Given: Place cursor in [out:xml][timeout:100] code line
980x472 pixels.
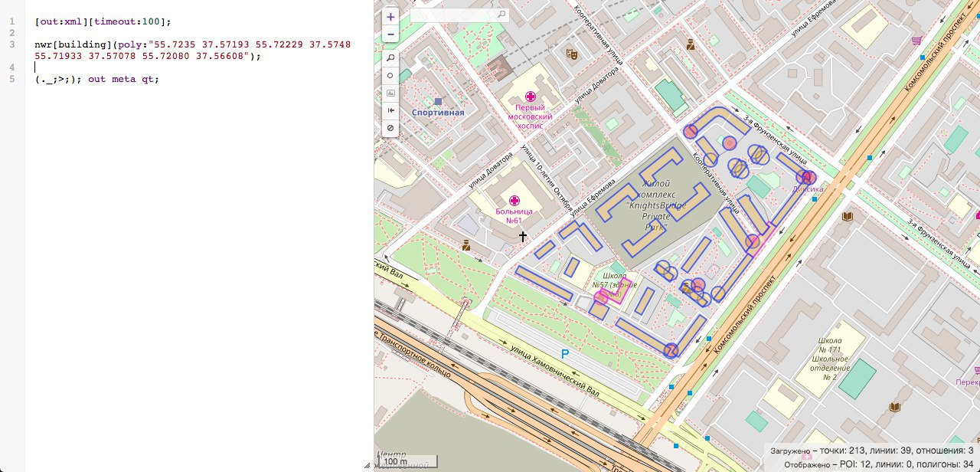Looking at the screenshot, I should (x=103, y=21).
